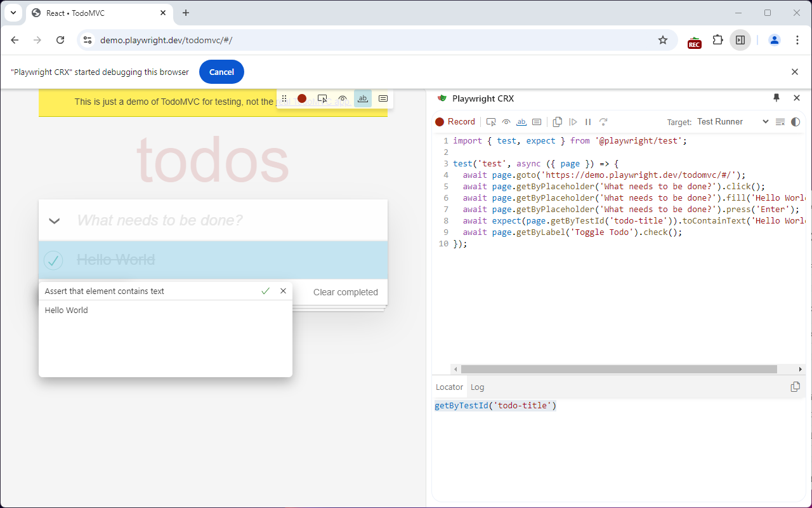Click the Resume play icon in panel toolbar
Image resolution: width=812 pixels, height=508 pixels.
(x=573, y=122)
